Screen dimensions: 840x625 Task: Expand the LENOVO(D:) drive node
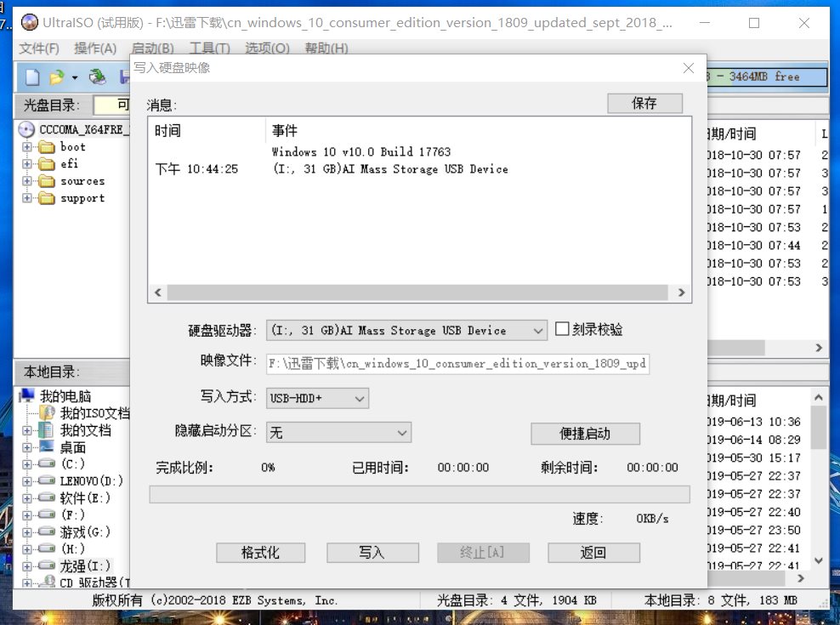point(27,481)
